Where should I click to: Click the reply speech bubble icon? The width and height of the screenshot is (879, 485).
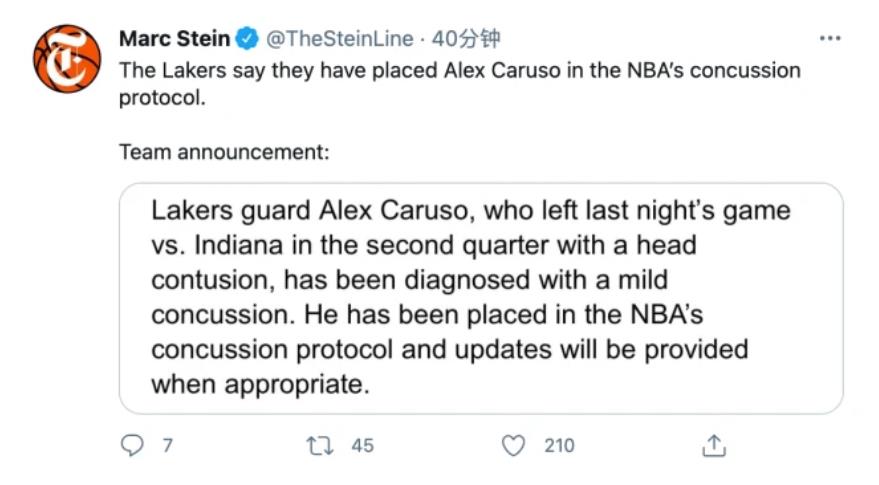point(132,445)
